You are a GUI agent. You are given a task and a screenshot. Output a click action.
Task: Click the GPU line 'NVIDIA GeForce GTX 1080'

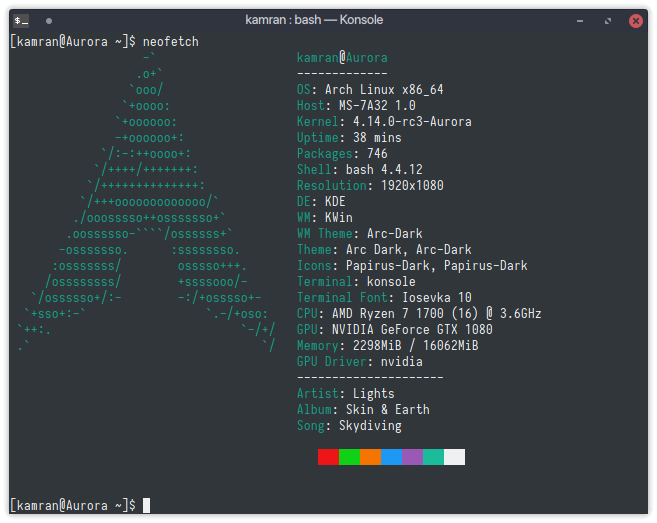coord(412,329)
